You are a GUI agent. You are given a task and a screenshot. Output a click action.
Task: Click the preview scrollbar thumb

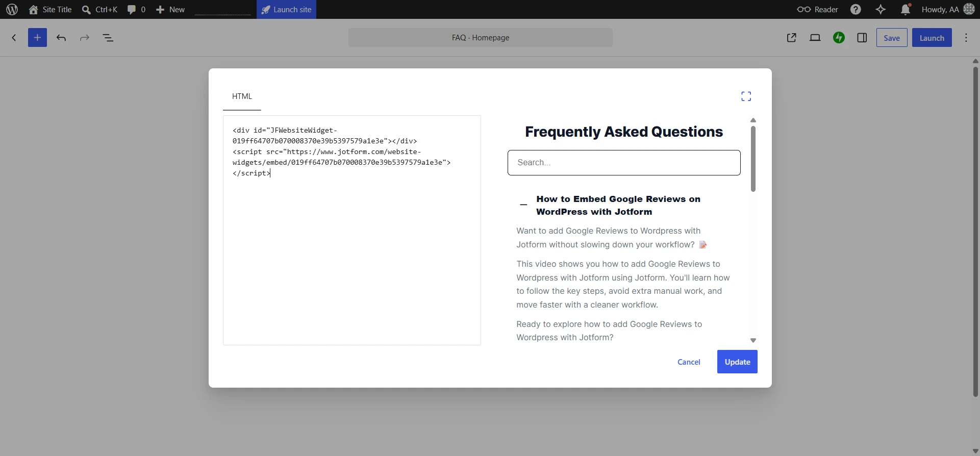753,159
